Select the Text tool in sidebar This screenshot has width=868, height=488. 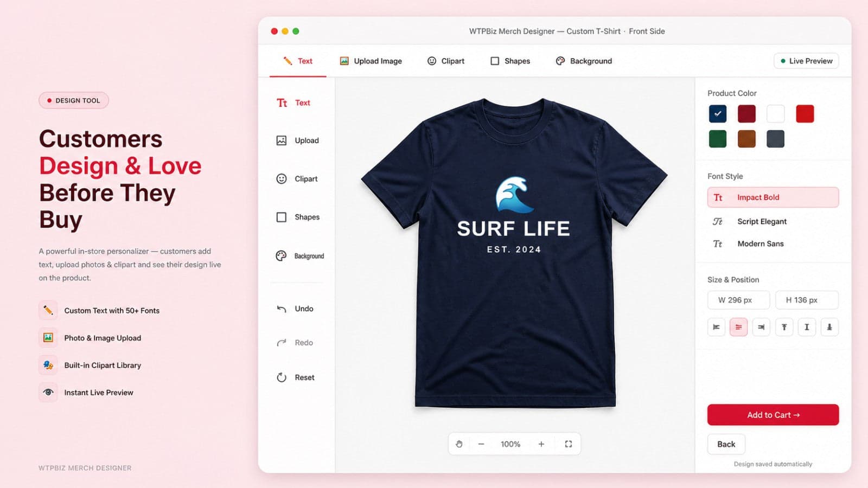293,103
